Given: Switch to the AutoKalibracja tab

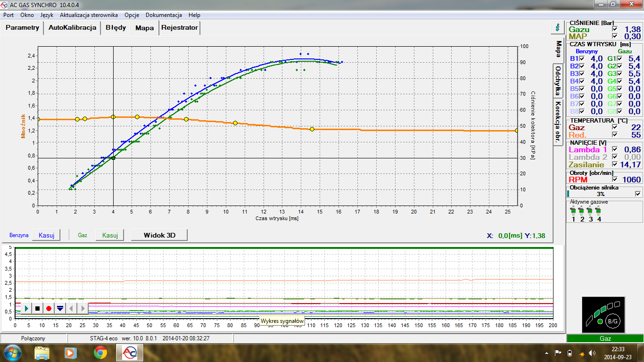Looking at the screenshot, I should coord(73,27).
